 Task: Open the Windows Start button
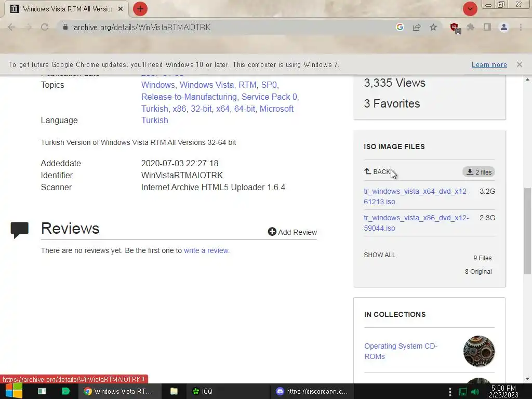pos(14,391)
